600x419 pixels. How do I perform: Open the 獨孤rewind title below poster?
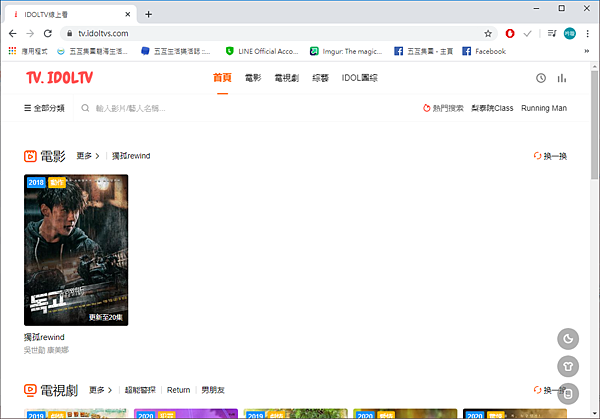[x=44, y=337]
